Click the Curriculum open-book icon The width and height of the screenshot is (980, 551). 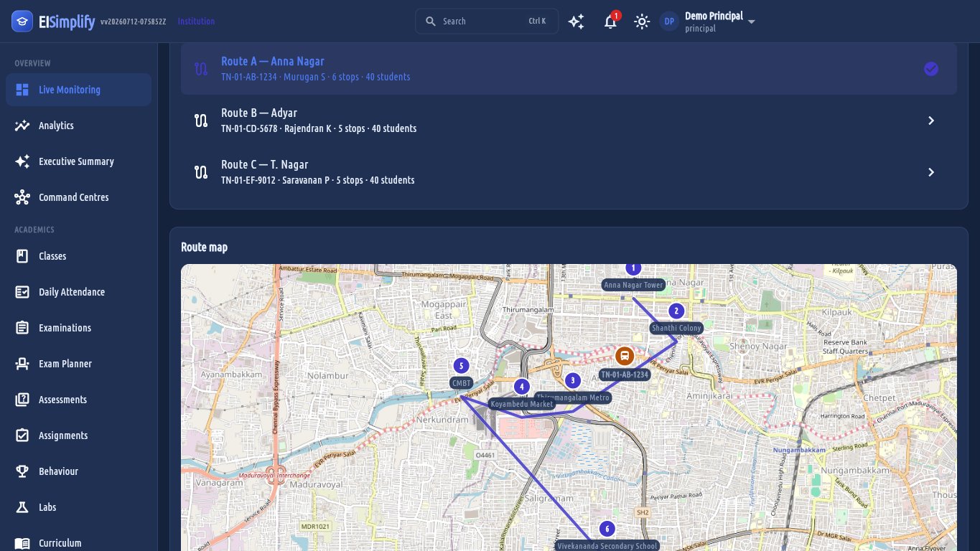22,543
